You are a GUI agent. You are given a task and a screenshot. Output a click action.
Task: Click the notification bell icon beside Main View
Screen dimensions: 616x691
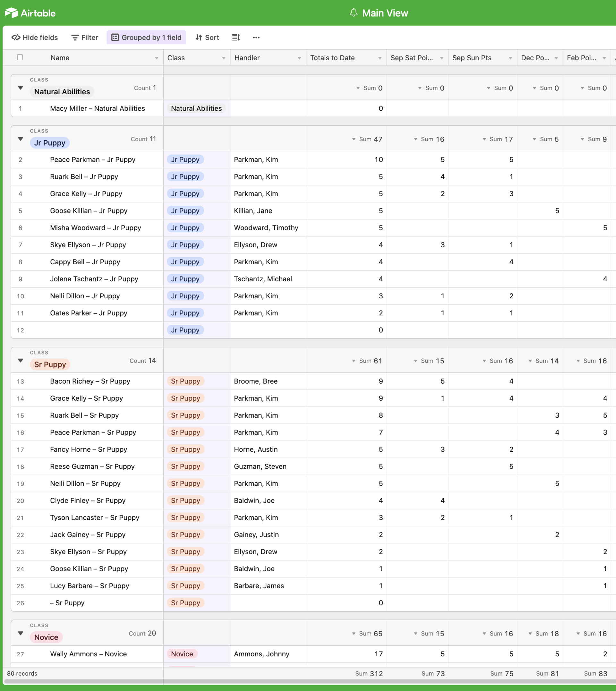[x=353, y=13]
